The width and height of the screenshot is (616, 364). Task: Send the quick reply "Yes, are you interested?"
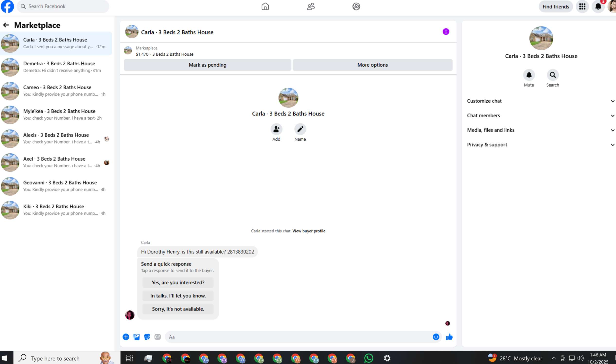178,283
